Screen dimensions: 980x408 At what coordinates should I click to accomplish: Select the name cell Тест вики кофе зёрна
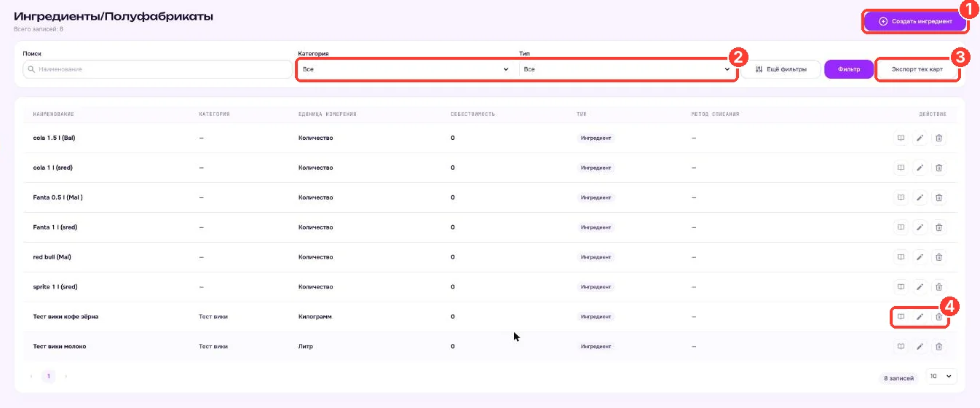[x=65, y=317]
